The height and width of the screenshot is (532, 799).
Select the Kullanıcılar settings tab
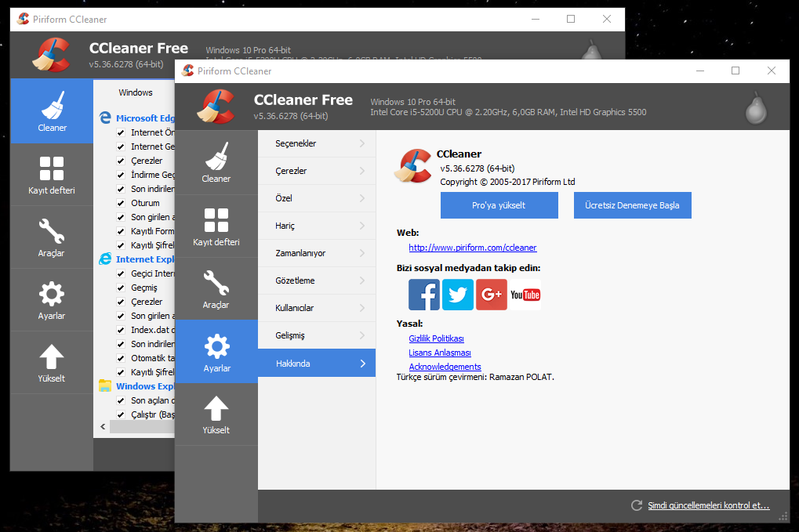click(317, 308)
